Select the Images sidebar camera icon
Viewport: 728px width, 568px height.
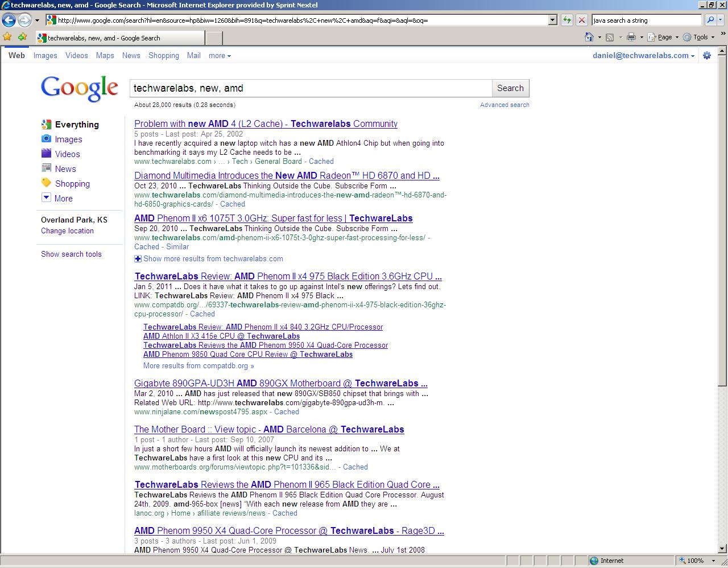pos(47,138)
